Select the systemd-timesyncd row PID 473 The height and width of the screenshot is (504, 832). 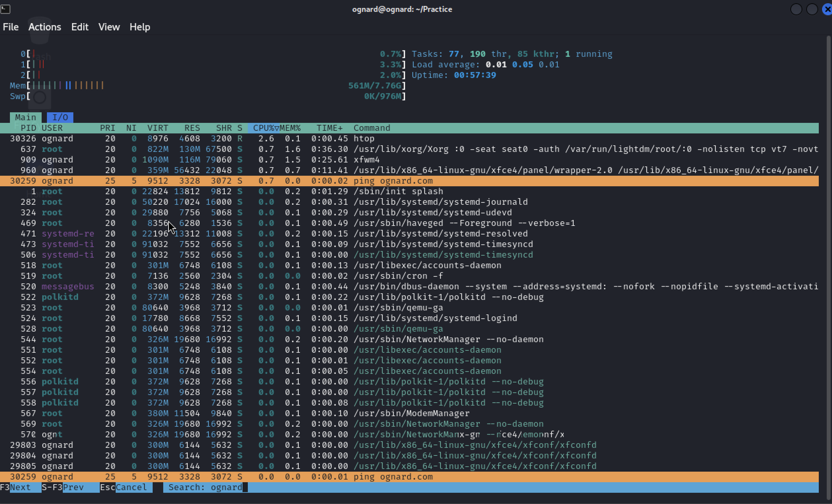click(x=409, y=244)
